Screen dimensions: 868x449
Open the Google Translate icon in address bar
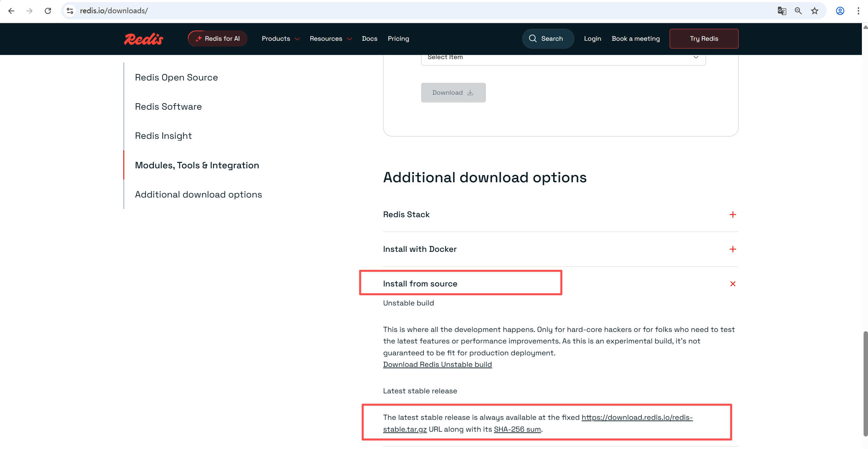782,11
